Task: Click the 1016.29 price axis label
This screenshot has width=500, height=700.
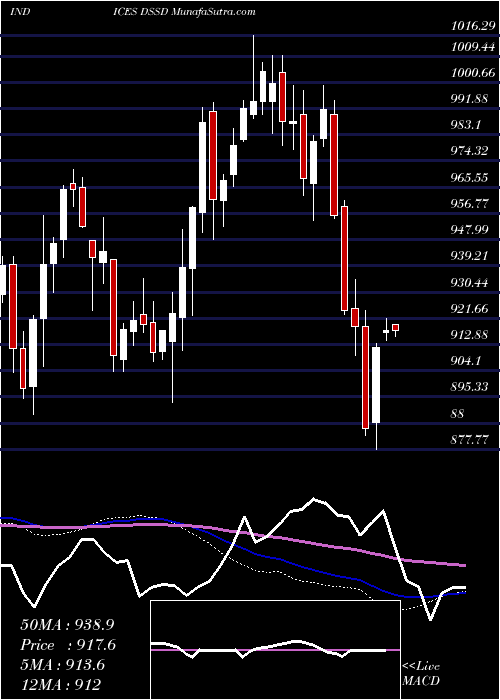Action: pyautogui.click(x=474, y=26)
